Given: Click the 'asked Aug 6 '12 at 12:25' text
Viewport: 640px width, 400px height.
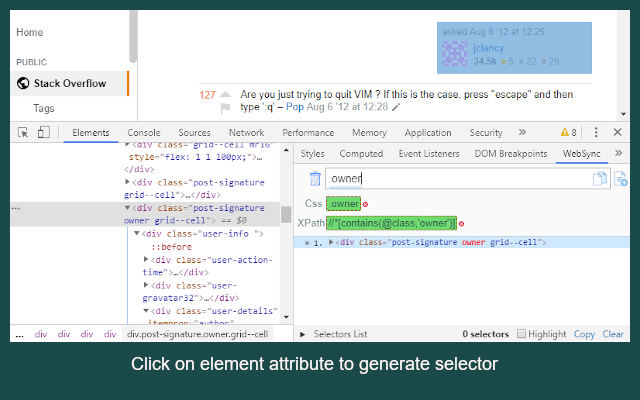Looking at the screenshot, I should point(493,32).
